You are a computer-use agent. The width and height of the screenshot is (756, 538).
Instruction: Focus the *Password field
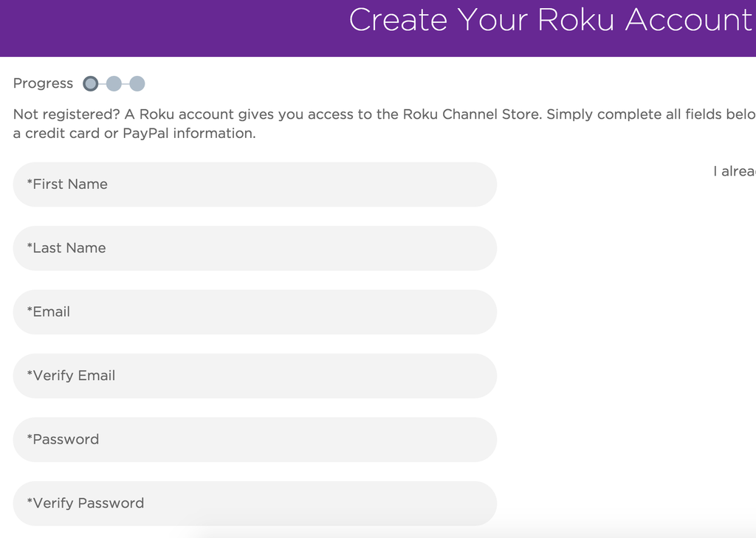pyautogui.click(x=254, y=440)
